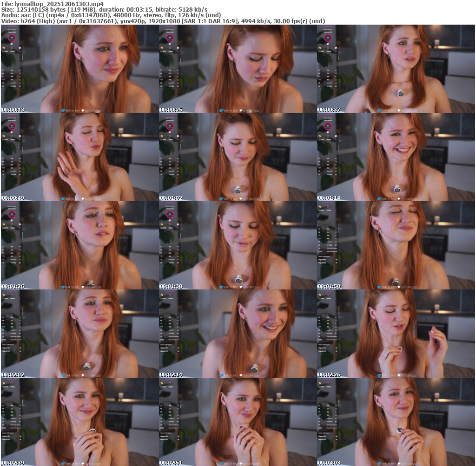Open the thumbnail stamped 00:00:13

79,69
